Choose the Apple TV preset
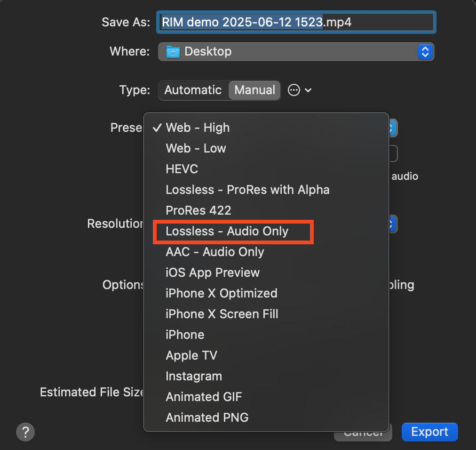 pyautogui.click(x=191, y=355)
